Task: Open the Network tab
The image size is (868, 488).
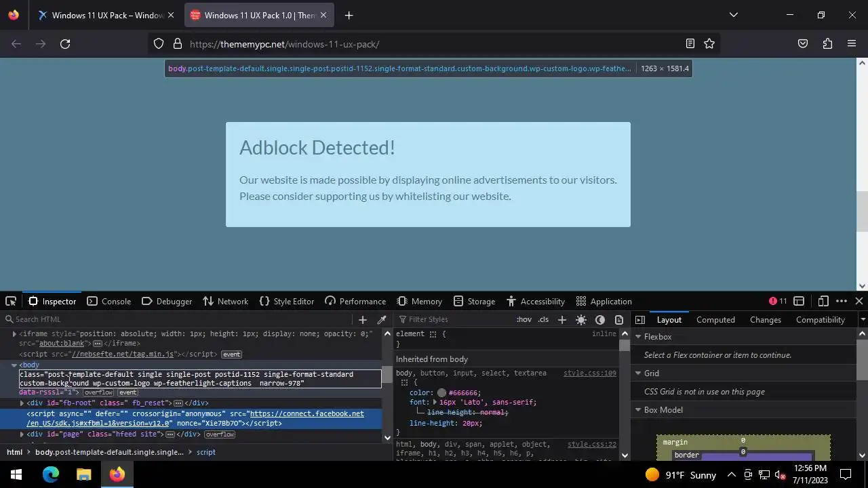Action: pos(226,301)
